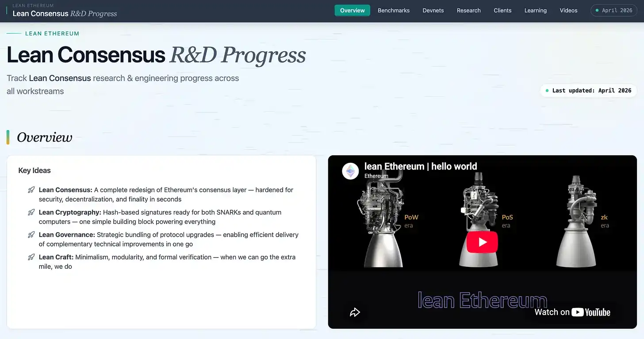Viewport: 644px width, 339px height.
Task: Click the 'Ethereum' channel name under video title
Action: [376, 176]
